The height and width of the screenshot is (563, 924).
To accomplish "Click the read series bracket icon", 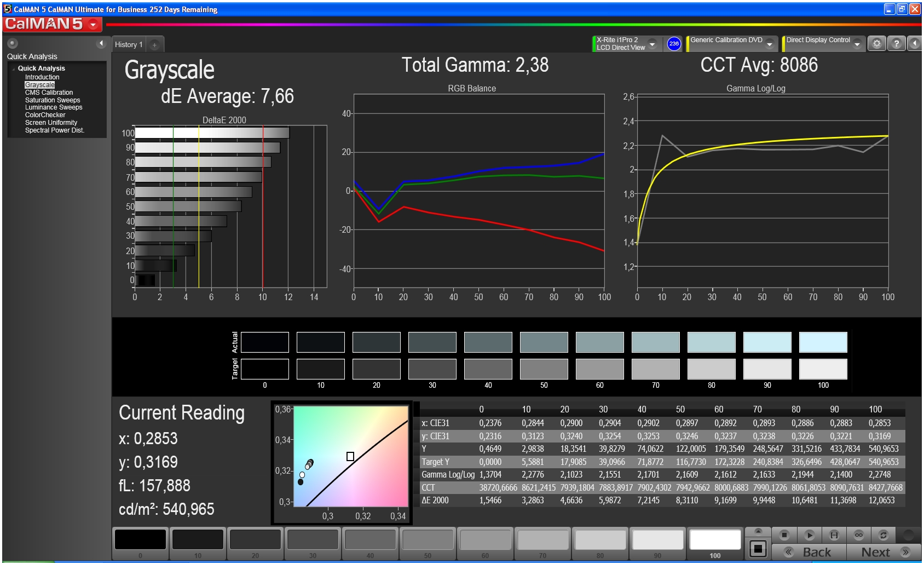I will pos(834,535).
